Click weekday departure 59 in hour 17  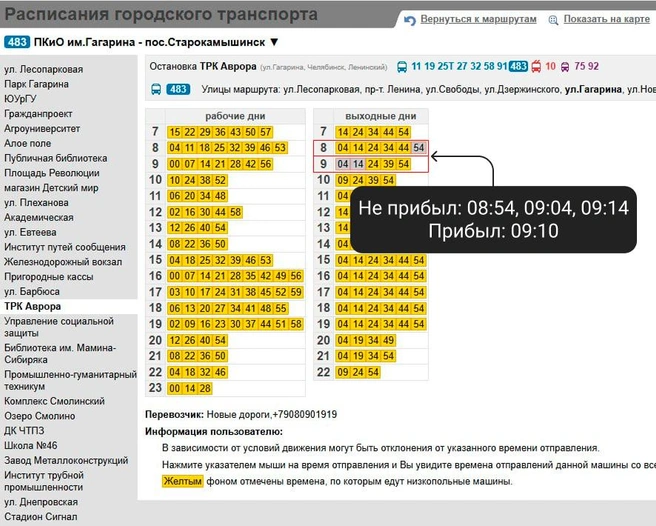296,292
